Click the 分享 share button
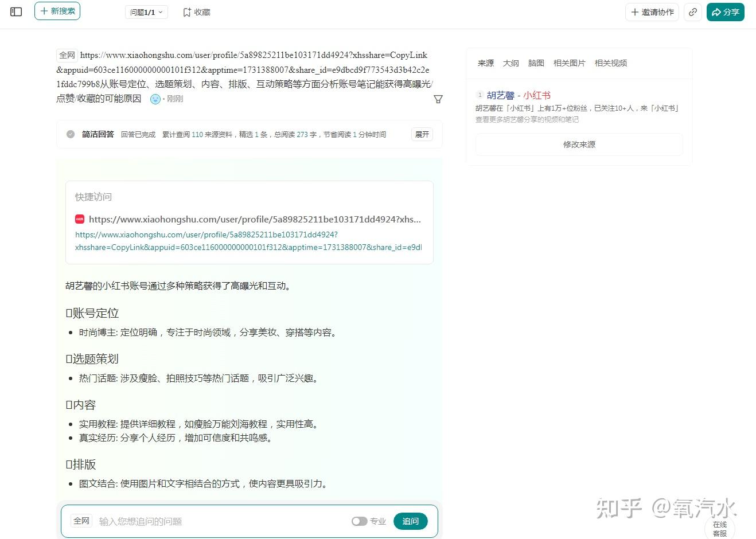Screen dimensions: 756x539 [725, 12]
